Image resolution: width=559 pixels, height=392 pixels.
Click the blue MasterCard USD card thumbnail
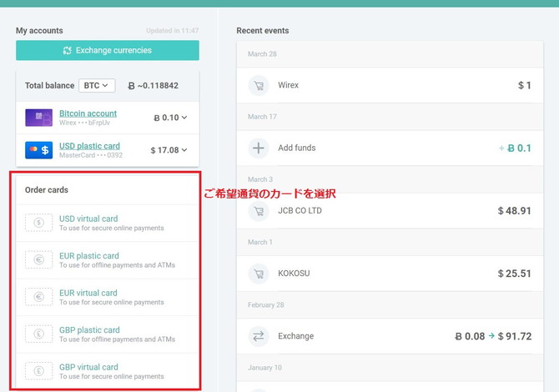39,150
